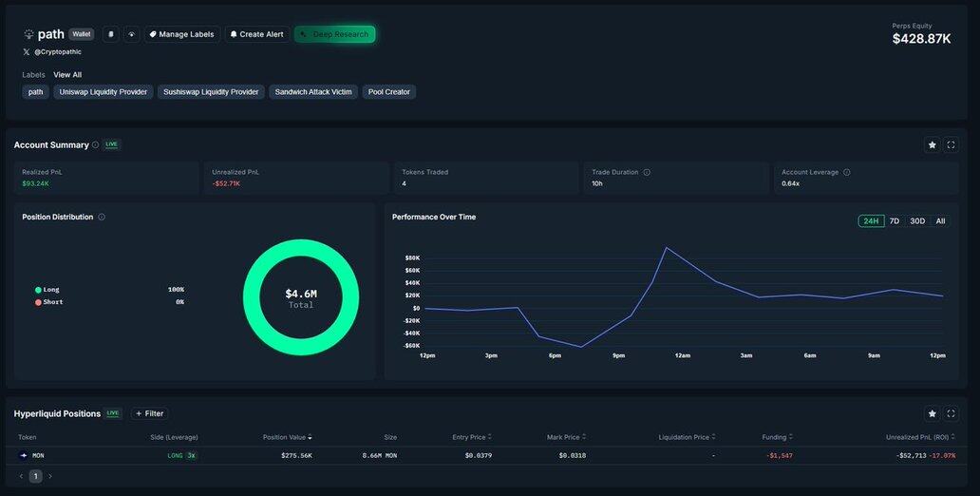Select the Sandwich Attack Victim label
The image size is (980, 496).
(x=312, y=92)
